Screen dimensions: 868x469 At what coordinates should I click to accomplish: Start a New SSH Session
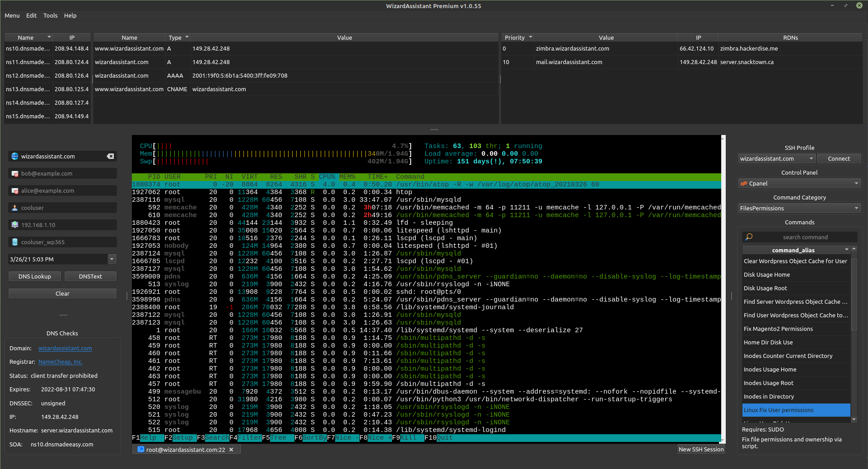tap(700, 449)
